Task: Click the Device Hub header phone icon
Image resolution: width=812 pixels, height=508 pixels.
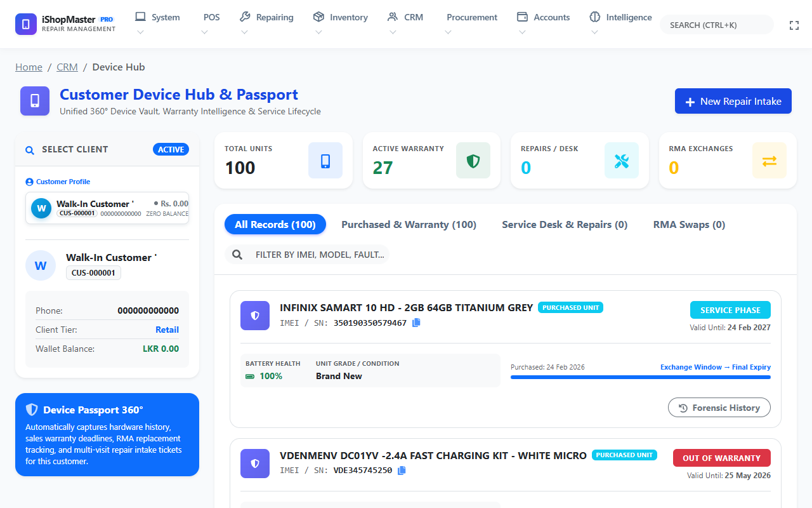Action: pyautogui.click(x=35, y=101)
